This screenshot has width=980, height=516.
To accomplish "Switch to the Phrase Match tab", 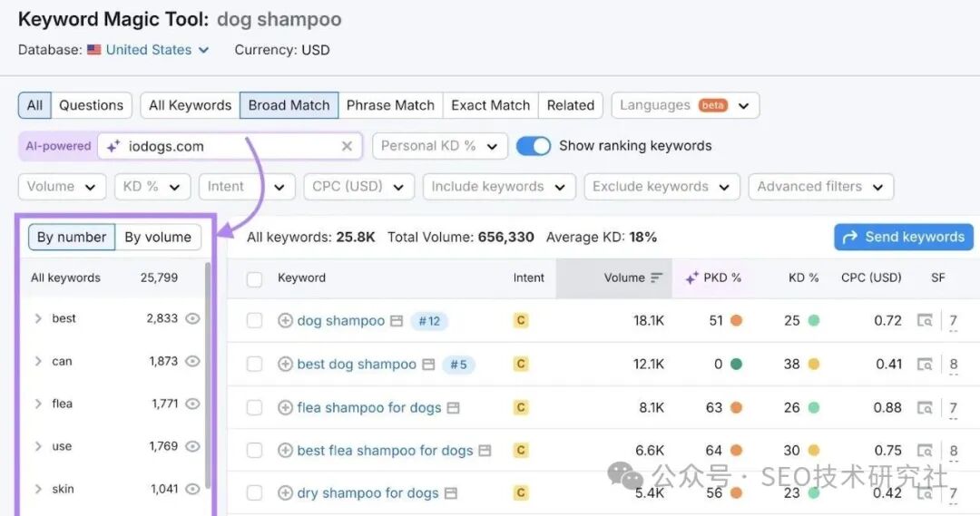I will coord(390,105).
